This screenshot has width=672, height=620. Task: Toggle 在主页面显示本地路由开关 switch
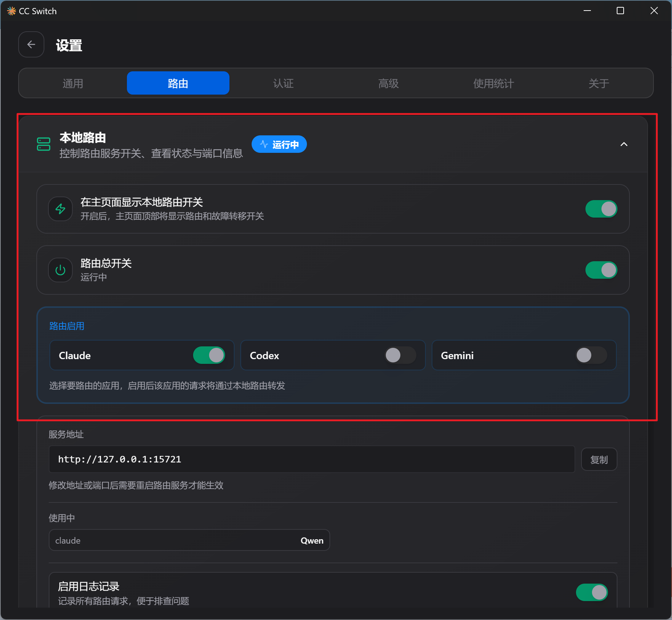tap(601, 209)
